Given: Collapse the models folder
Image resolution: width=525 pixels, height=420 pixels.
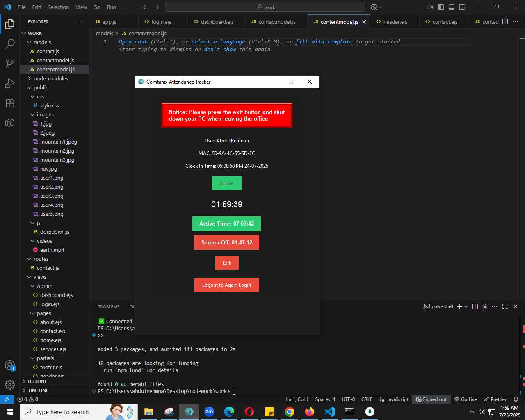Looking at the screenshot, I should click(55, 42).
